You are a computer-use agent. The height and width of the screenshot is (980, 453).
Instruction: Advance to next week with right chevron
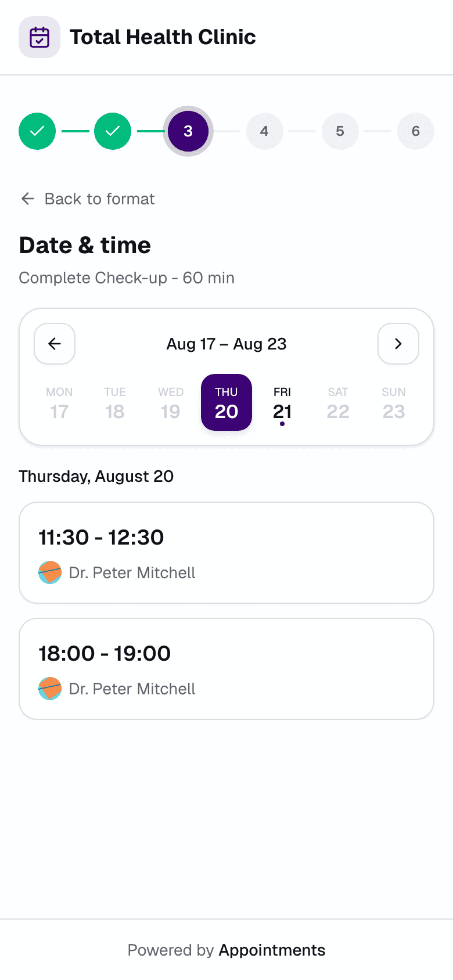pos(398,344)
